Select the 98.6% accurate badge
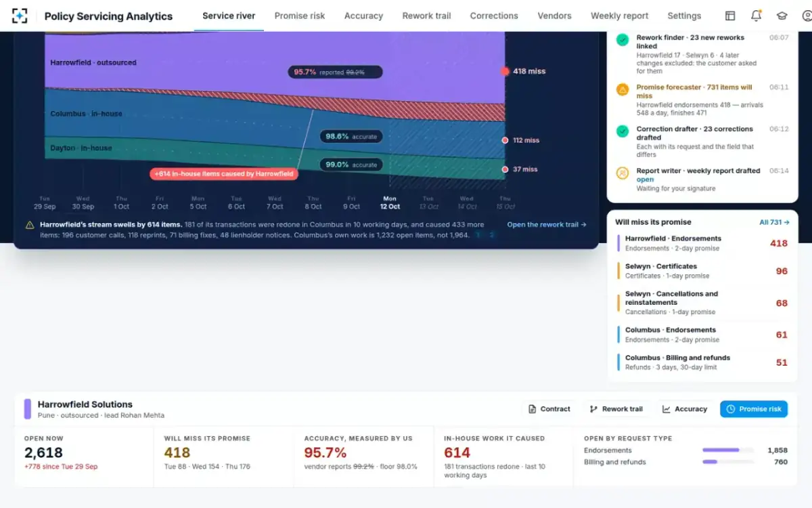812x508 pixels. [351, 136]
